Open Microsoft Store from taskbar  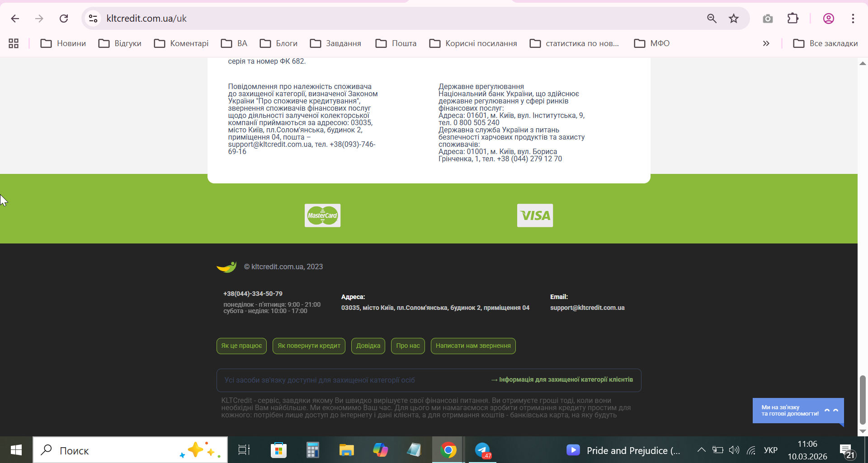278,450
